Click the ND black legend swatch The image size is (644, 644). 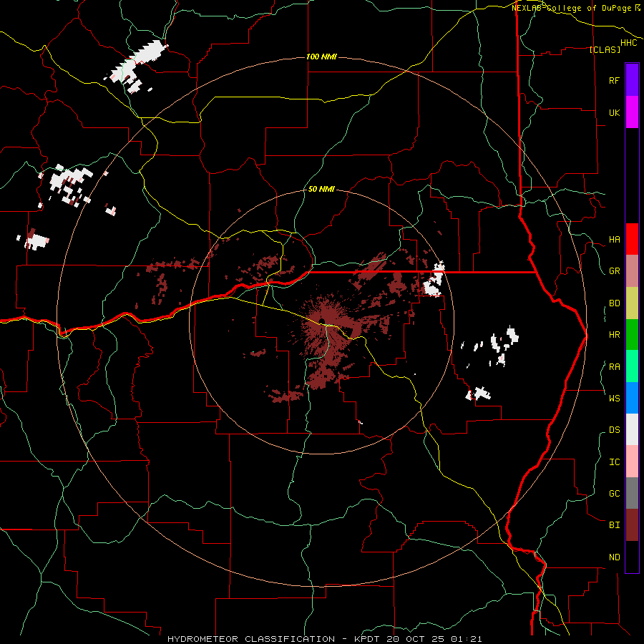(632, 557)
